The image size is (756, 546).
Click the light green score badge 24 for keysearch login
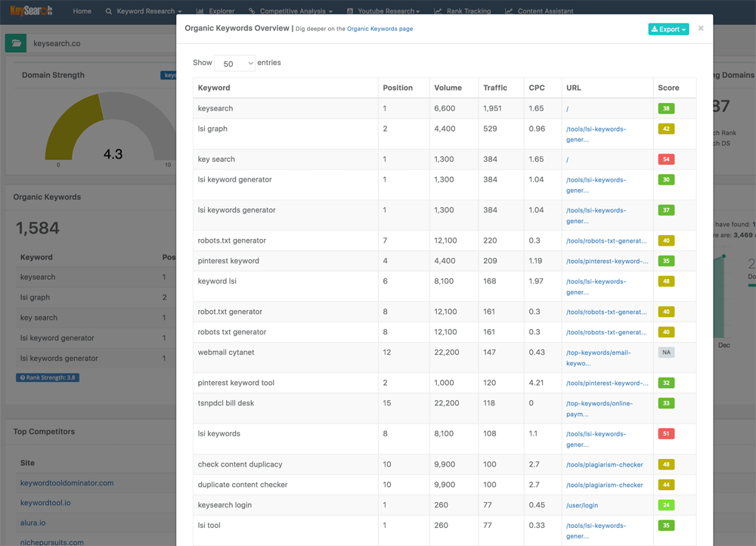pyautogui.click(x=666, y=505)
